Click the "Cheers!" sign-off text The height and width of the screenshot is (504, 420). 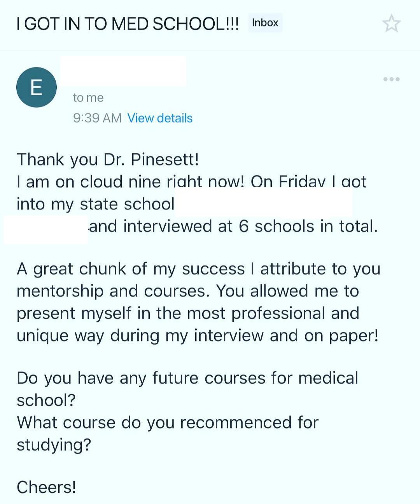46,487
